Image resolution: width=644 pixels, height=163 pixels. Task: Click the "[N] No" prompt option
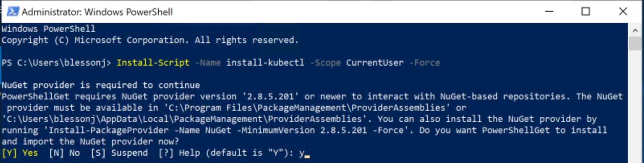(x=64, y=153)
